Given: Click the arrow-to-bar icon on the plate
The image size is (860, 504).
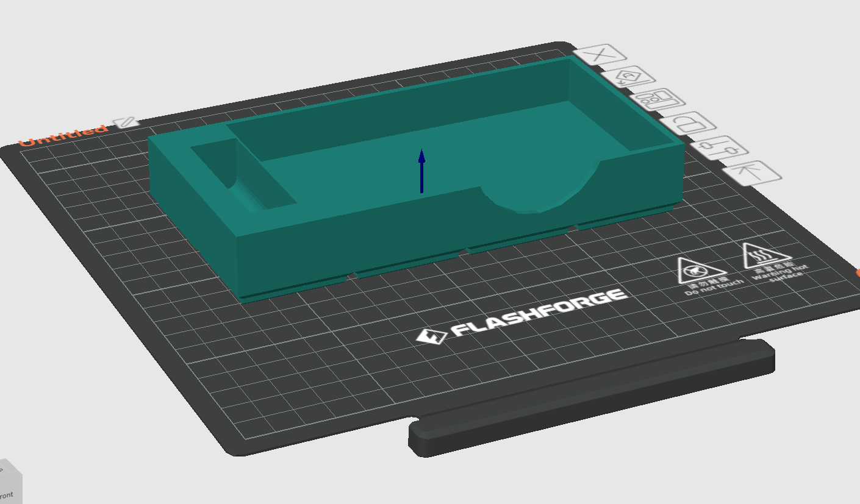Looking at the screenshot, I should coord(752,172).
